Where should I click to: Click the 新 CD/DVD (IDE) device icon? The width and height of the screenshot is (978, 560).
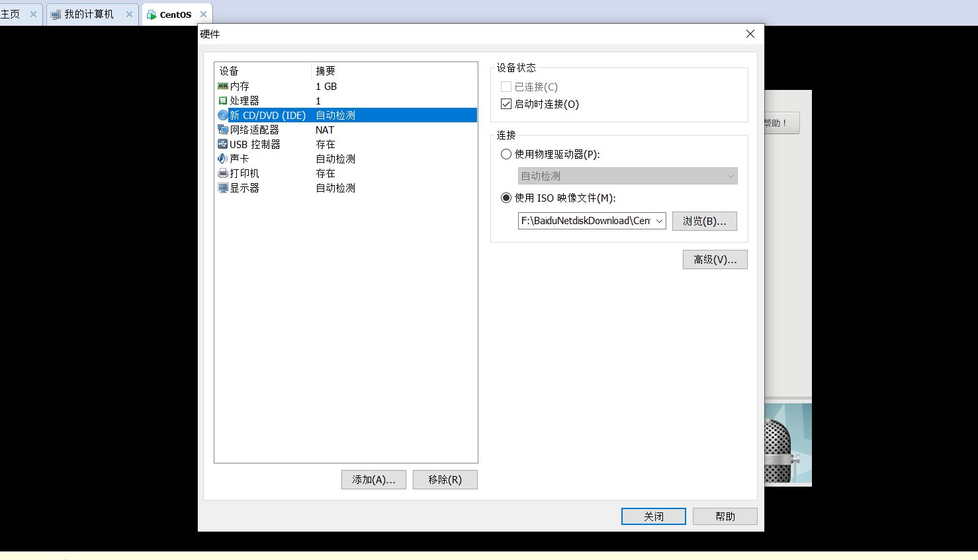[x=223, y=115]
